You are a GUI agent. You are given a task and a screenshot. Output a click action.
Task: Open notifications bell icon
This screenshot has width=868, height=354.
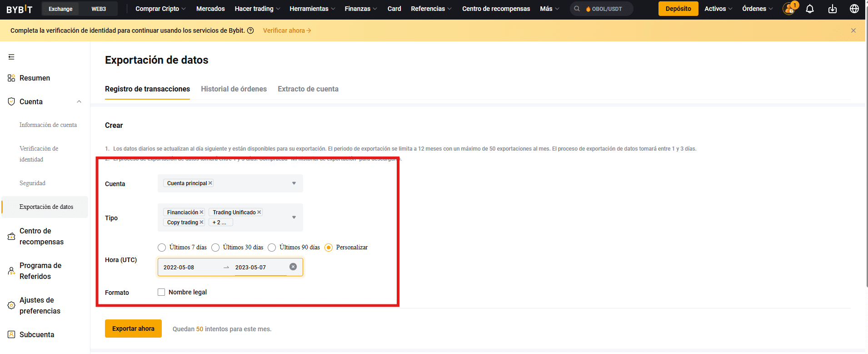(810, 9)
